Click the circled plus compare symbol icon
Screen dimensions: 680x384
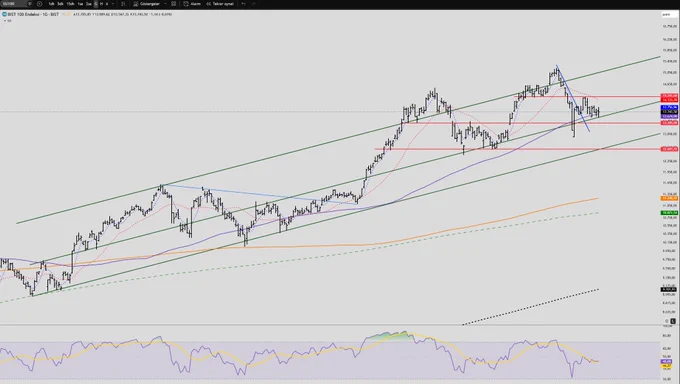pos(39,4)
